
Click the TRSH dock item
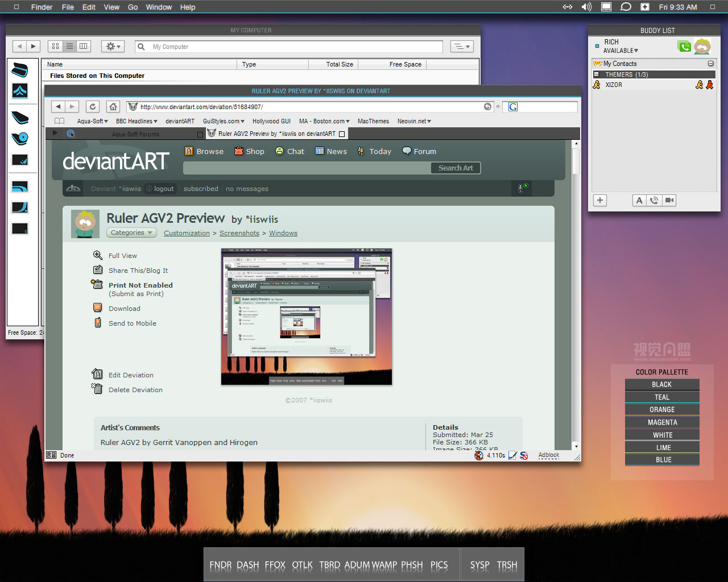pos(507,565)
